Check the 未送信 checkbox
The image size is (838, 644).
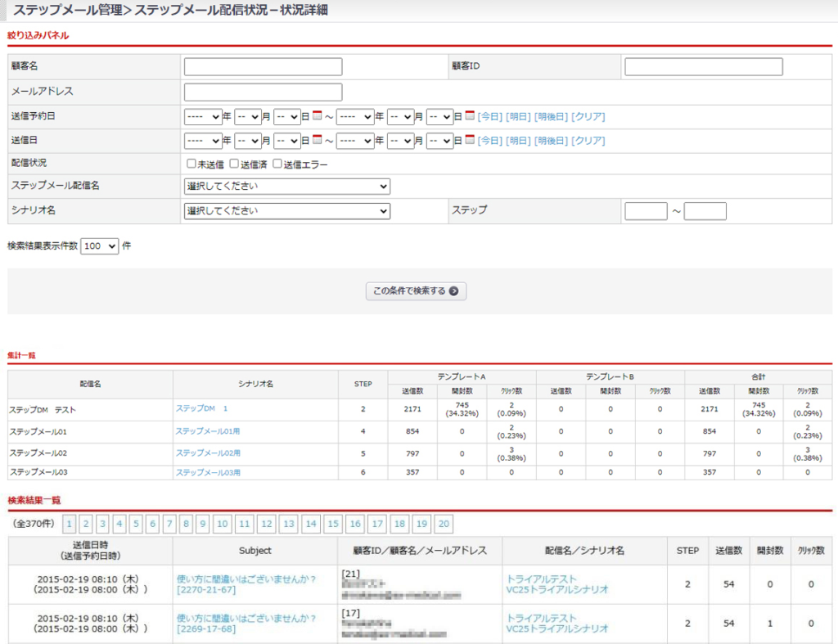click(x=191, y=164)
